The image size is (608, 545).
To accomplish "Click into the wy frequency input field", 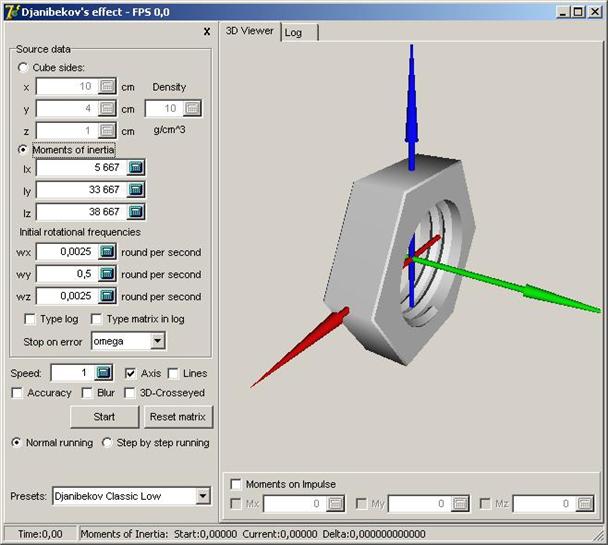I will point(66,274).
